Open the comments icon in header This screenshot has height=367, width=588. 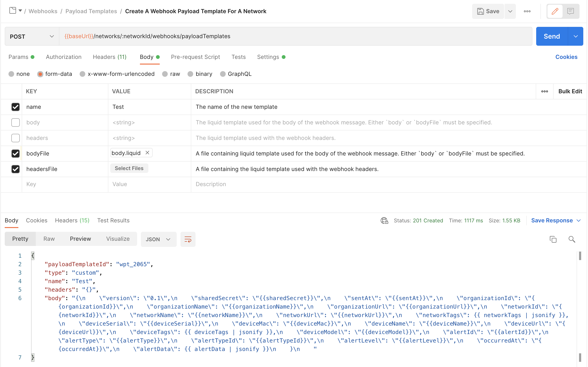[570, 11]
